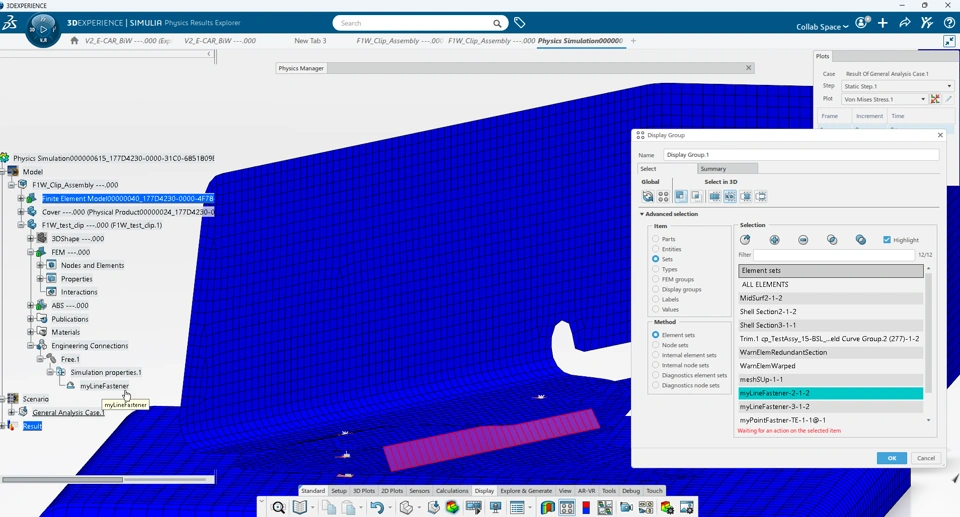Click the replace selection icon in Selection

point(745,240)
